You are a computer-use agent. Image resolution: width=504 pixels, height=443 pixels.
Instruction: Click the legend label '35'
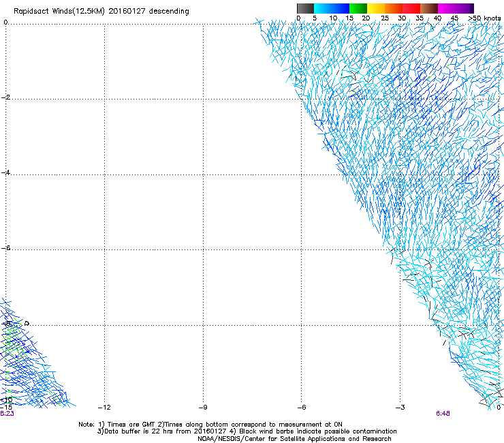click(420, 18)
